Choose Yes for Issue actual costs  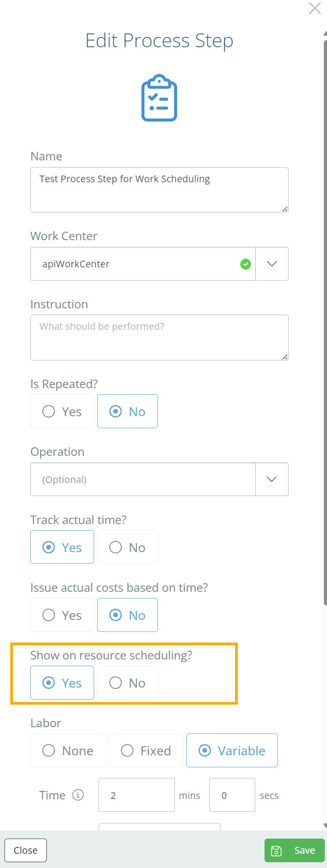(x=62, y=615)
